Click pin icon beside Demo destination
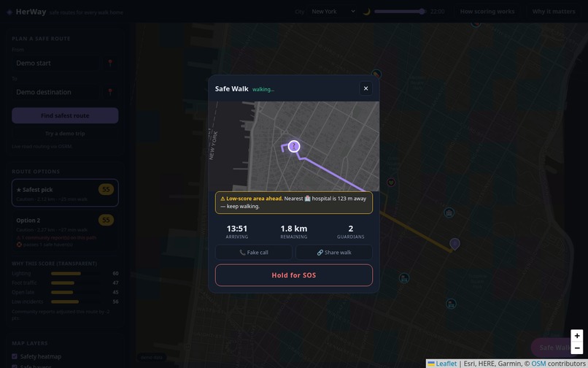This screenshot has height=368, width=588. pyautogui.click(x=110, y=92)
